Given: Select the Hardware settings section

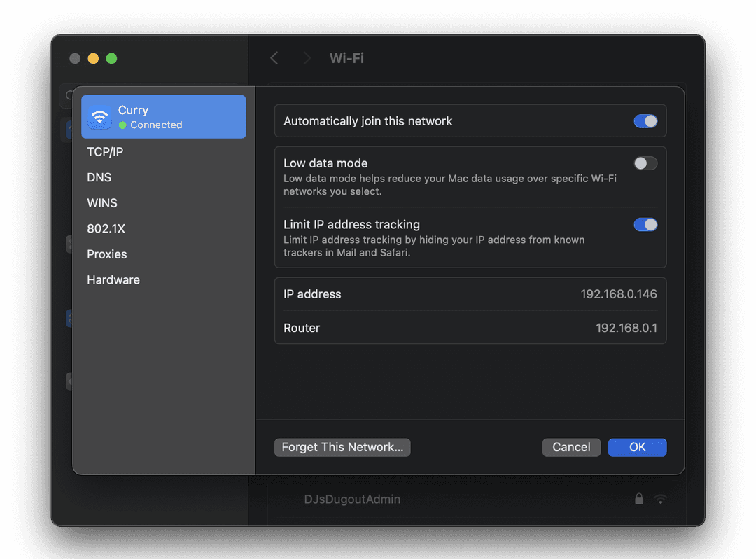Looking at the screenshot, I should 113,279.
